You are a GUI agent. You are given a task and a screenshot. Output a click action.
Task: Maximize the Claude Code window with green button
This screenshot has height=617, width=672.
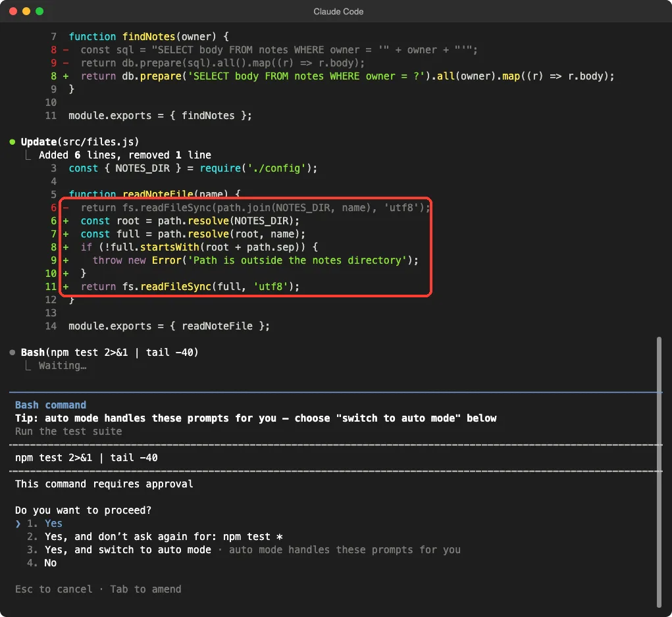click(39, 11)
